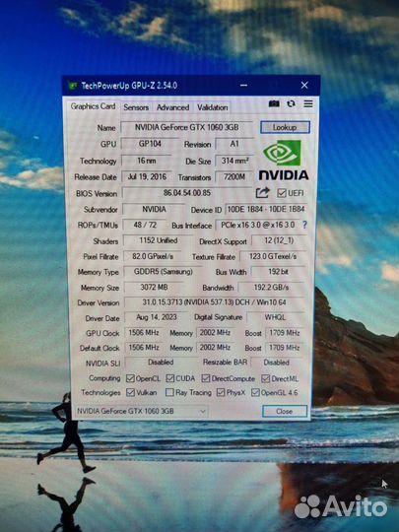Click the NVIDIA logo image
Image resolution: width=399 pixels, height=532 pixels.
284,160
